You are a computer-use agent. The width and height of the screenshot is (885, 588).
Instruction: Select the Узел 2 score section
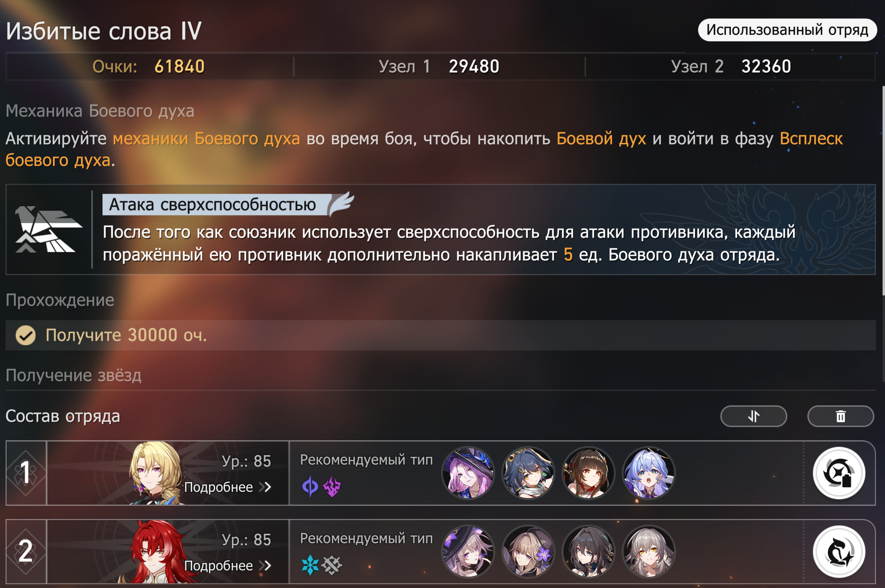(x=731, y=67)
